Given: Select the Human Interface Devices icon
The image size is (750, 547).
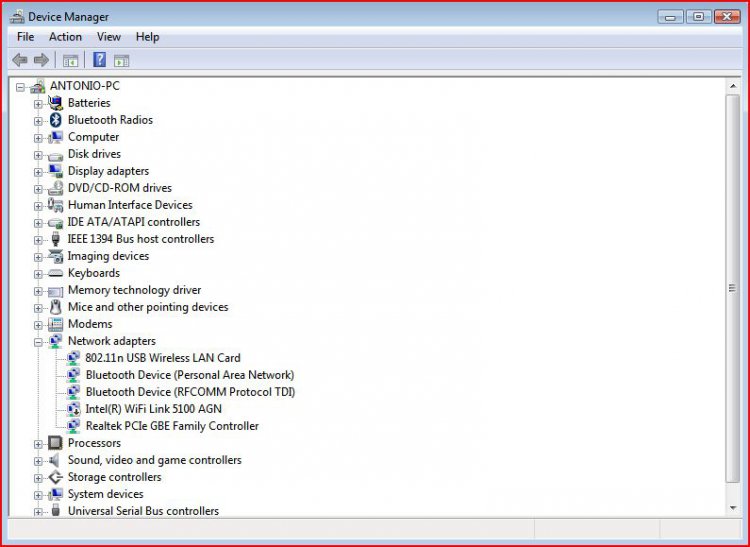Looking at the screenshot, I should [x=55, y=205].
